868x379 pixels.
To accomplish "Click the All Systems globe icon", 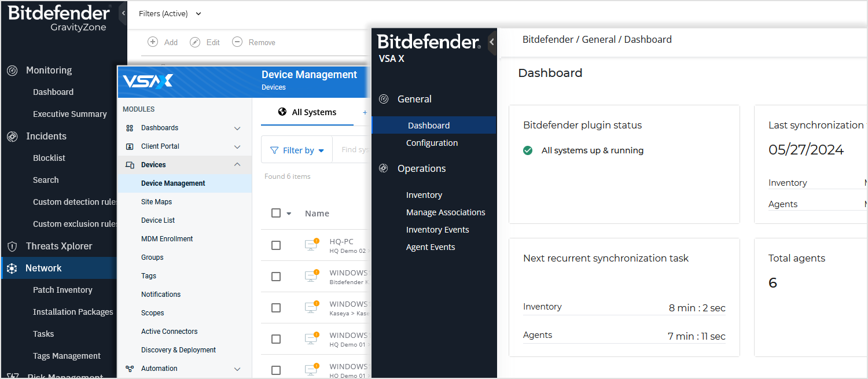I will pyautogui.click(x=282, y=112).
